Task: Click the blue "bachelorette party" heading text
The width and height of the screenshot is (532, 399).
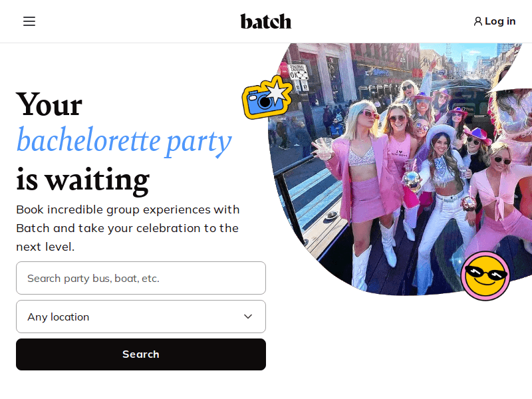Action: pos(124,140)
